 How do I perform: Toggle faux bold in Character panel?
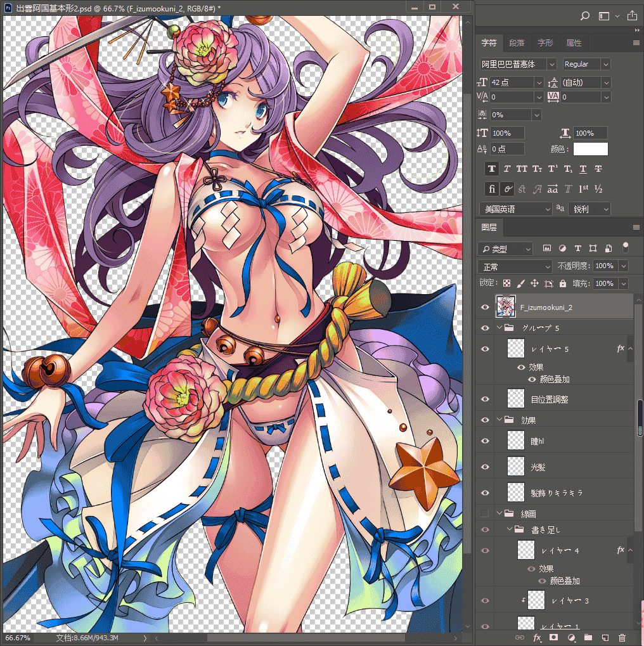point(491,169)
